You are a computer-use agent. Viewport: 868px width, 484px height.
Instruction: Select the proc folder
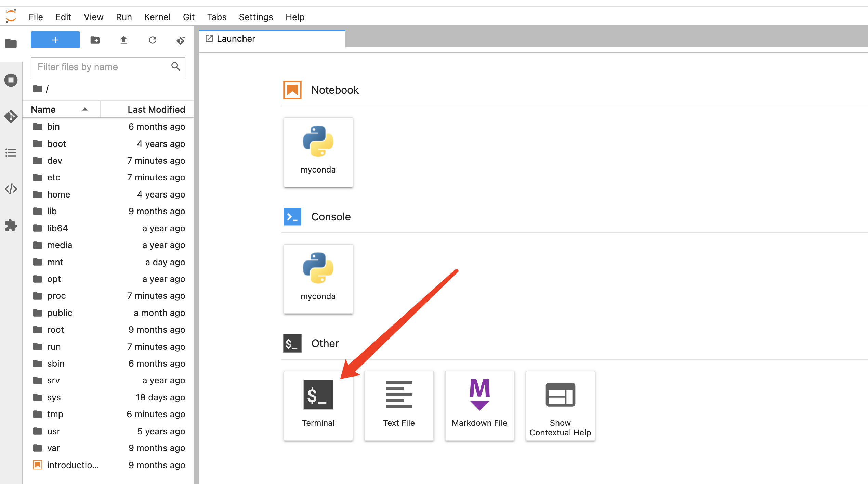(x=108, y=296)
